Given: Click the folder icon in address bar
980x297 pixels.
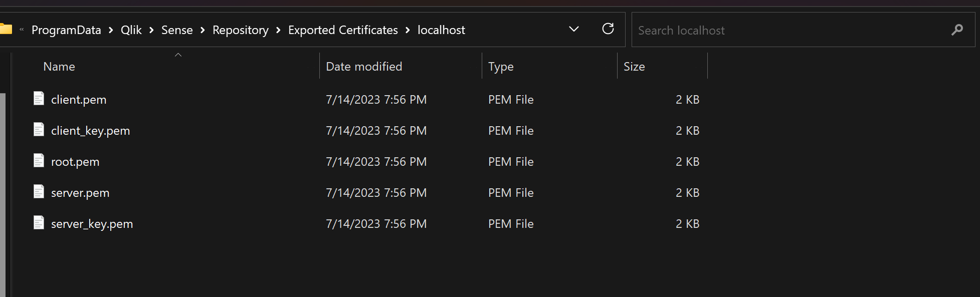Looking at the screenshot, I should (x=6, y=29).
